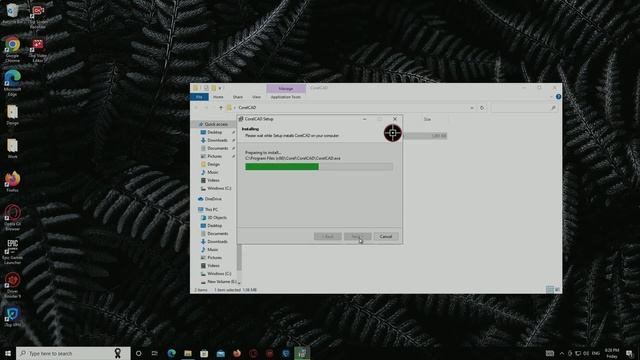This screenshot has height=360, width=640.
Task: Open Opera GX Browser desktop shortcut
Action: coord(12,218)
